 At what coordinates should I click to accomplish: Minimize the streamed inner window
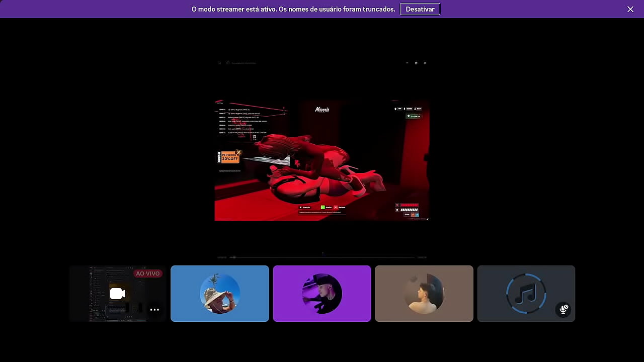tap(407, 63)
